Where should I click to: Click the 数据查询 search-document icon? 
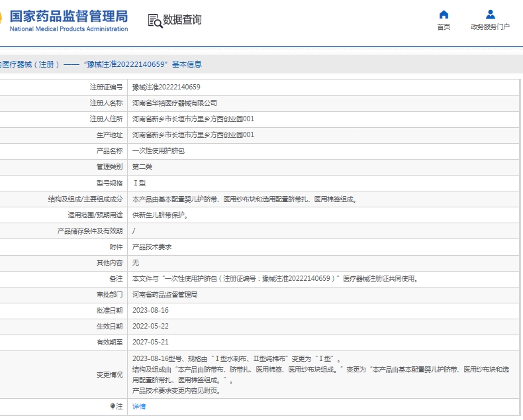(155, 21)
